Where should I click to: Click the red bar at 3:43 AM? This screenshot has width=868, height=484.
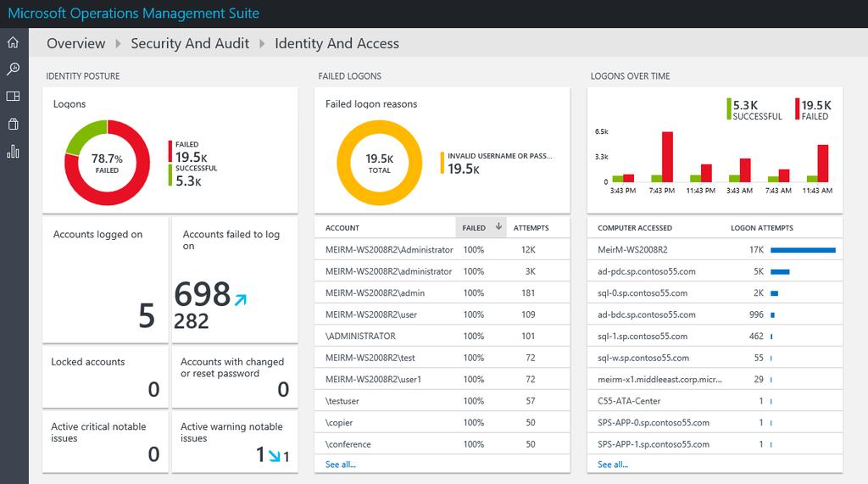[745, 170]
